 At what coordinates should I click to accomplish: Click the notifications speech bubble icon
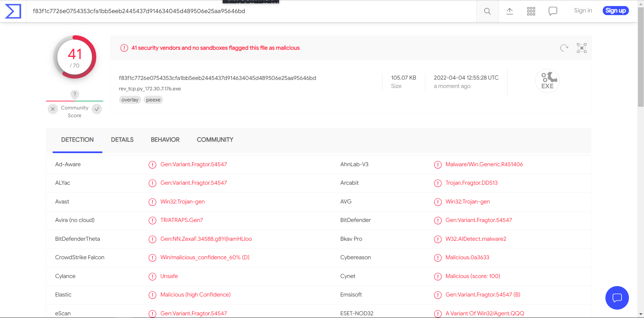point(553,11)
